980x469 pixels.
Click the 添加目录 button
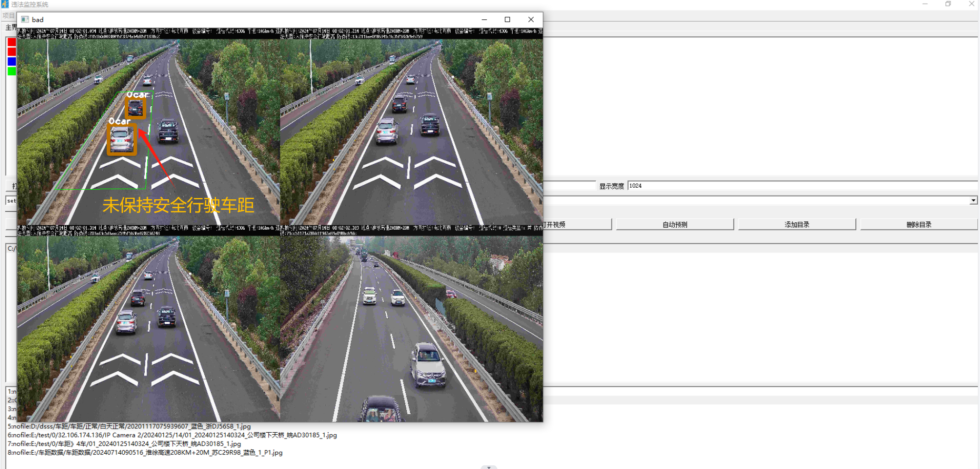(797, 225)
